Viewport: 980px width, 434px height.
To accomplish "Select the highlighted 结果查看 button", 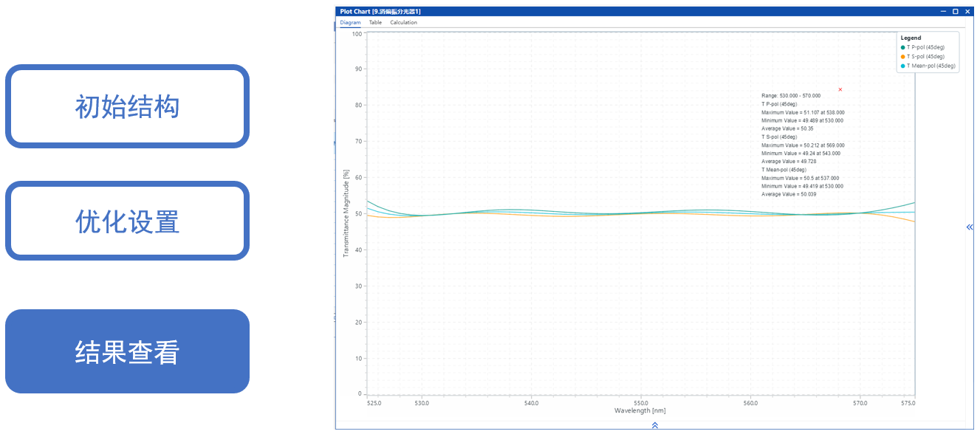I will (127, 351).
